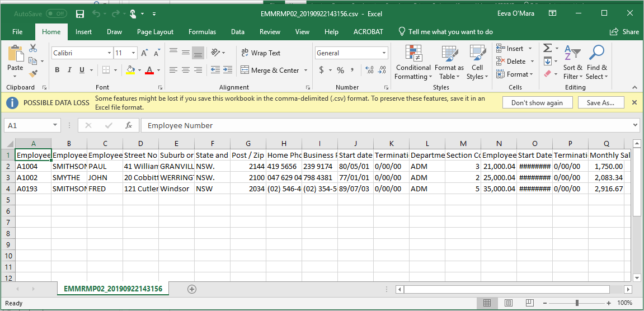The image size is (644, 311).
Task: Click the Insert Function fx icon
Action: (129, 125)
